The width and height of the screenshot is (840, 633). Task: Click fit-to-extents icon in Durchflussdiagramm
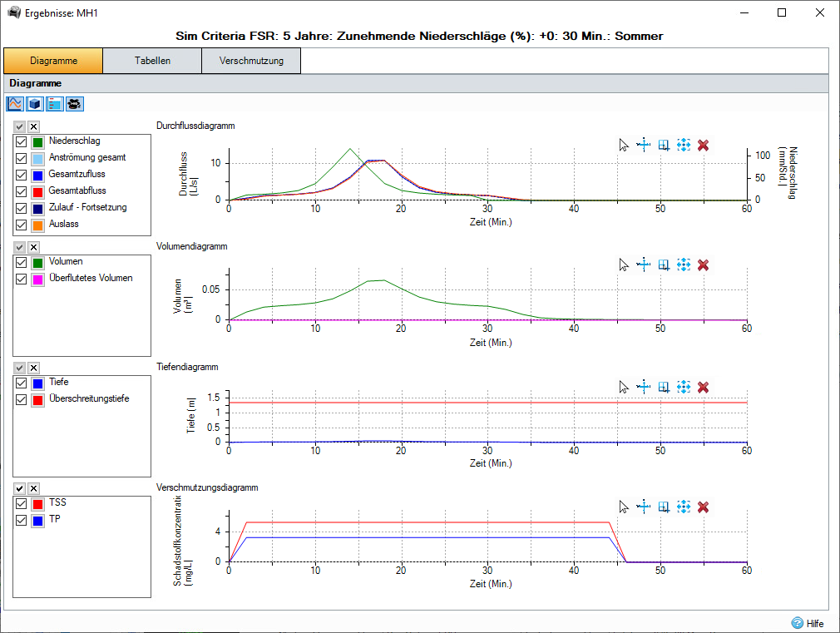684,145
